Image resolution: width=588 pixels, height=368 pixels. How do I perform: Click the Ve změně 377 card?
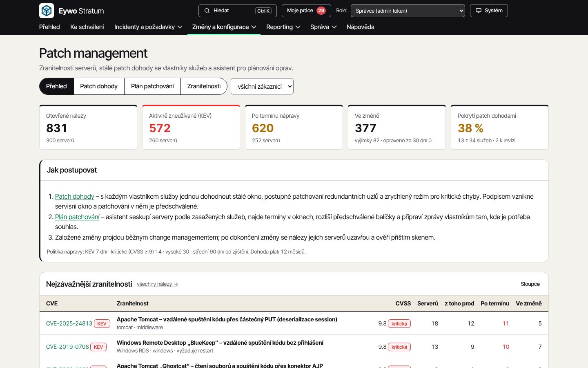click(x=397, y=127)
